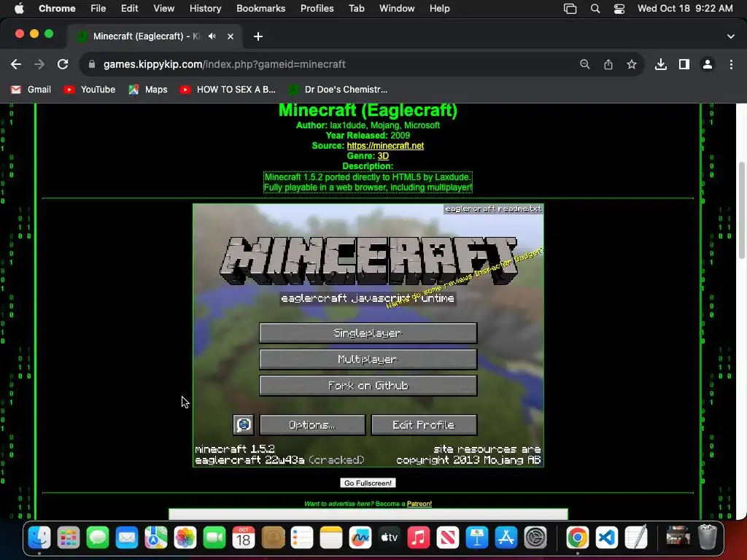747x560 pixels.
Task: Open the Patreon link
Action: pos(419,504)
